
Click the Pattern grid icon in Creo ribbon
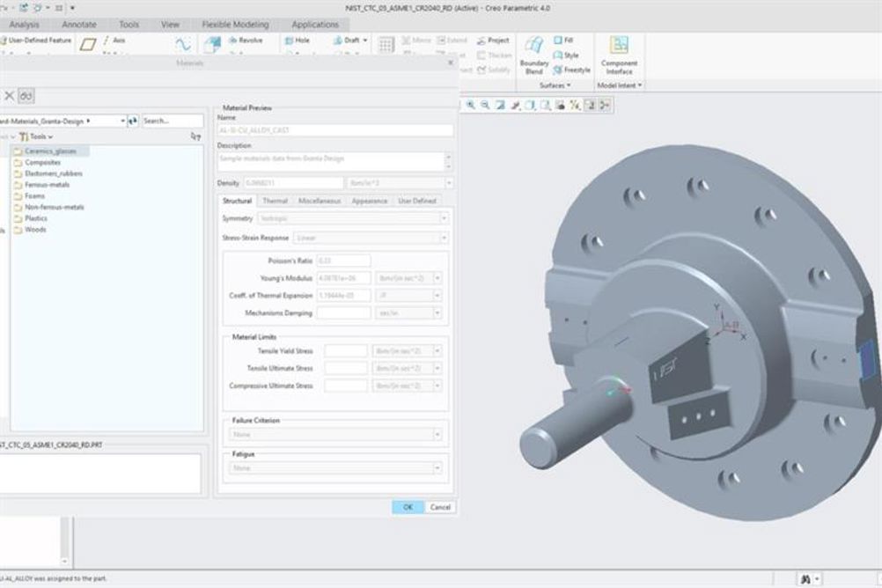[x=386, y=44]
